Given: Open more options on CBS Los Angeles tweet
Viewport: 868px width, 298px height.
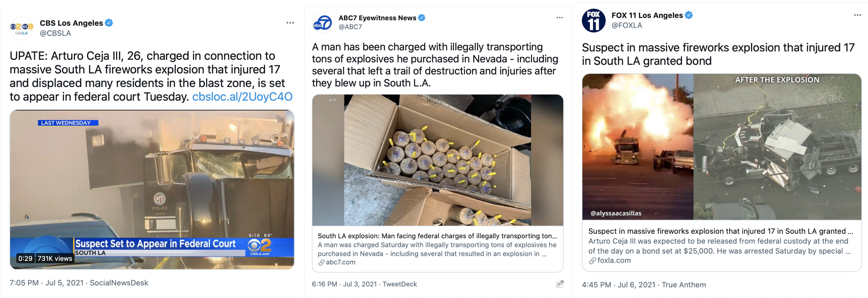Looking at the screenshot, I should [x=290, y=23].
